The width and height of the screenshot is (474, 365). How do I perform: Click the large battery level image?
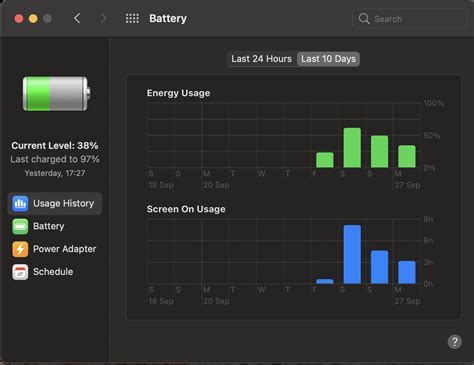coord(57,94)
